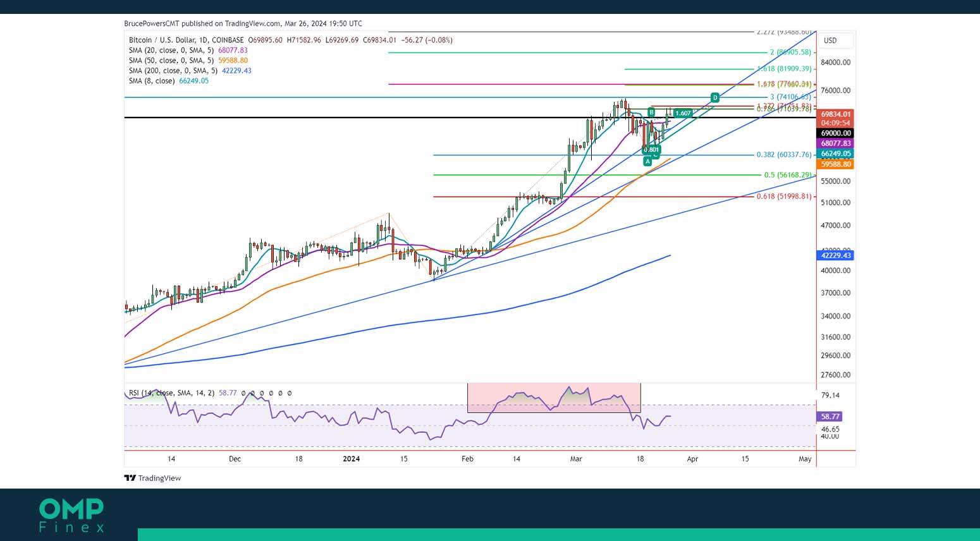This screenshot has width=980, height=541.
Task: Click the 0.618 (51998.81) Fibonacci label
Action: click(x=784, y=197)
